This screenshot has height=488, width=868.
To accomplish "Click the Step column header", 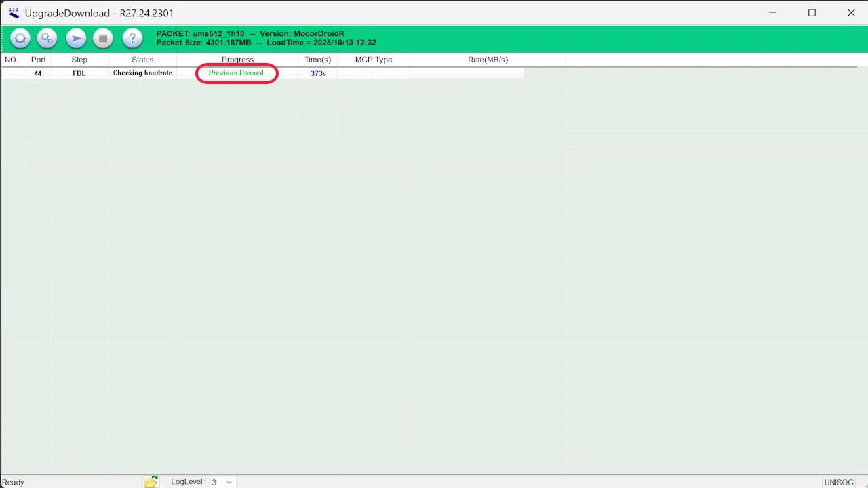I will tap(79, 60).
